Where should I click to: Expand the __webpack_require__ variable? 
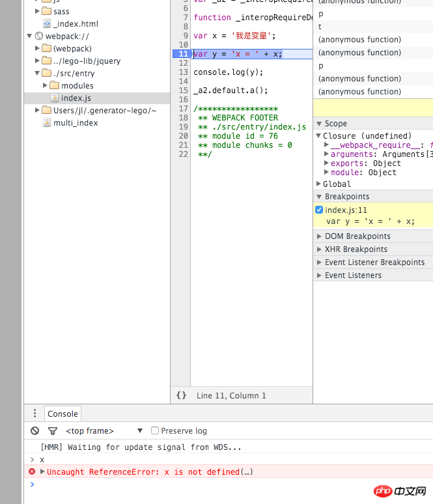[326, 145]
